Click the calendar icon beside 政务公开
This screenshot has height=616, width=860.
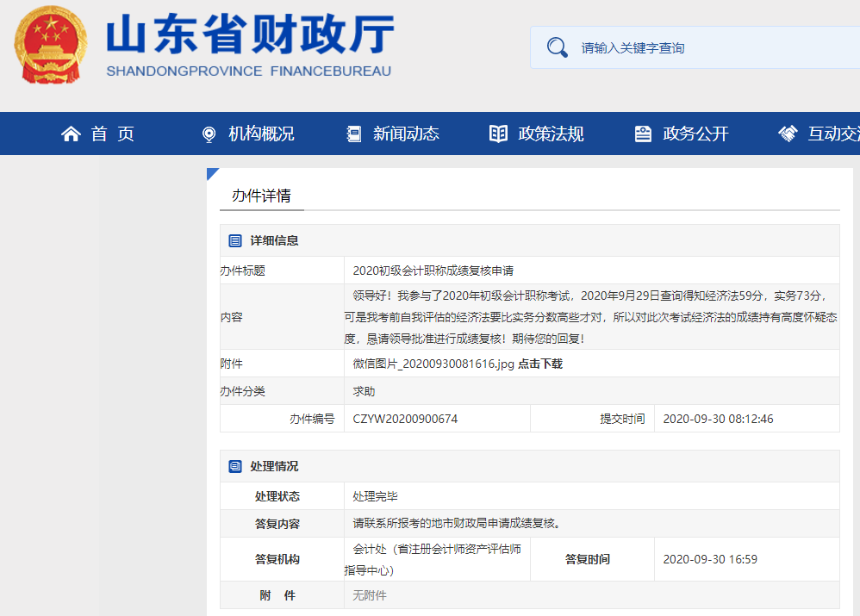pos(642,134)
